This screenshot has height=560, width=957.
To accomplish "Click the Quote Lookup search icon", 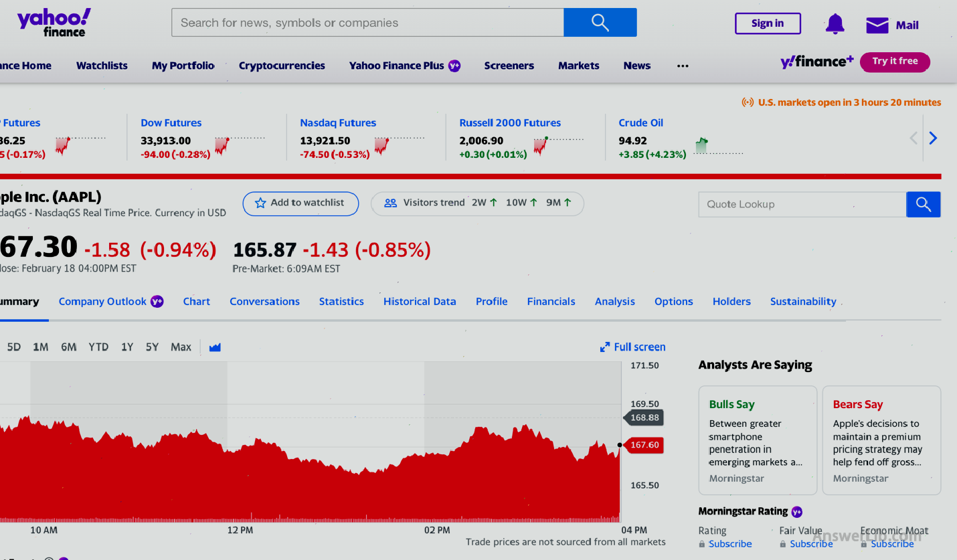I will point(924,205).
